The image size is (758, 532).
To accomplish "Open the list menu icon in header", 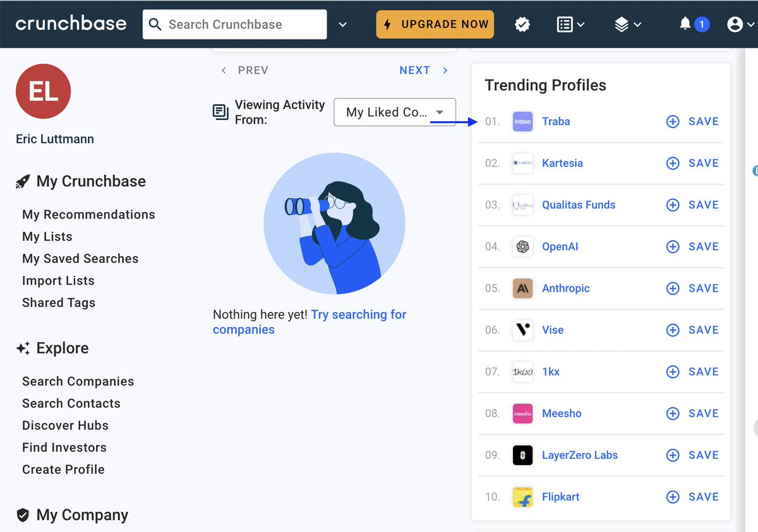I will point(570,25).
